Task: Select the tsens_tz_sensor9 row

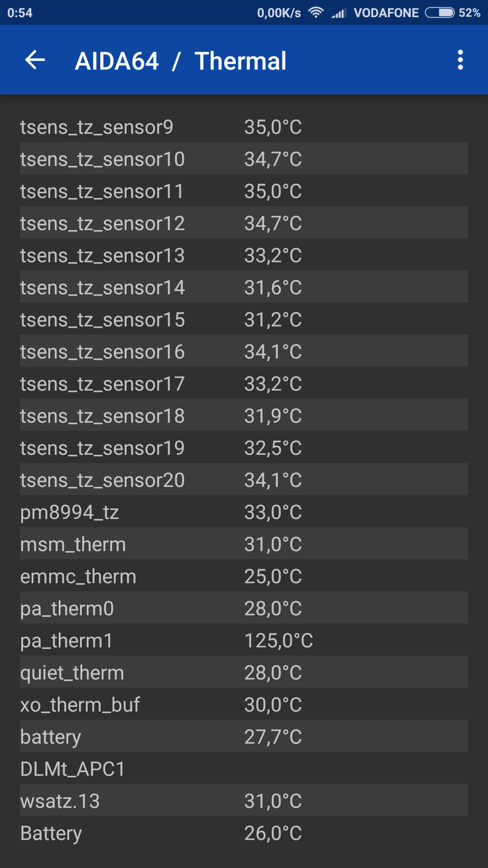Action: pos(244,127)
